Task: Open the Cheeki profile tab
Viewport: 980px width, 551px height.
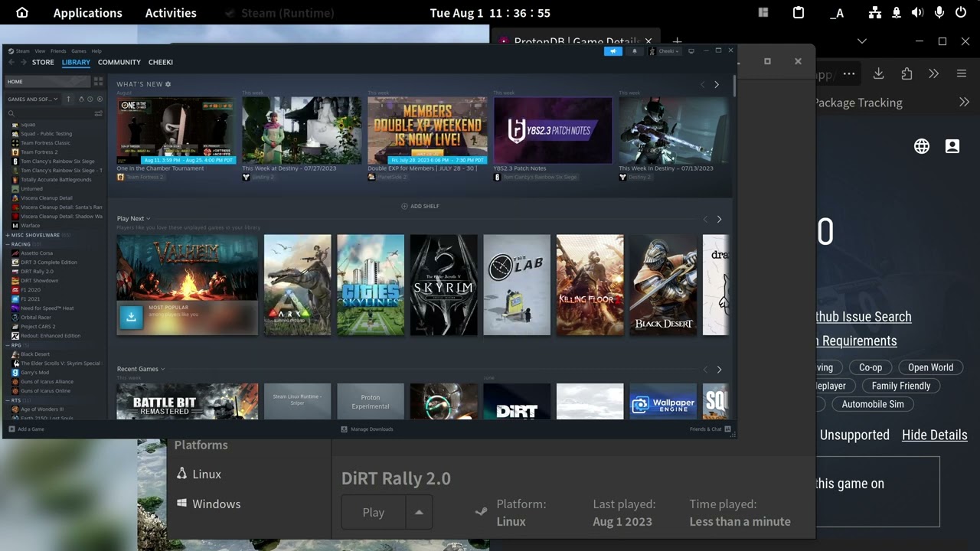Action: click(x=161, y=62)
